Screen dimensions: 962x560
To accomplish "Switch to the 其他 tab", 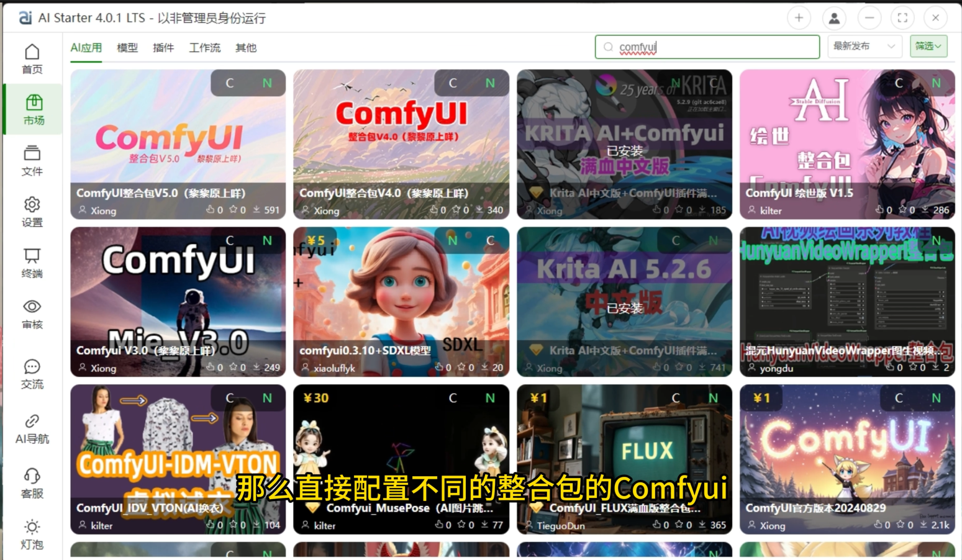I will (246, 48).
